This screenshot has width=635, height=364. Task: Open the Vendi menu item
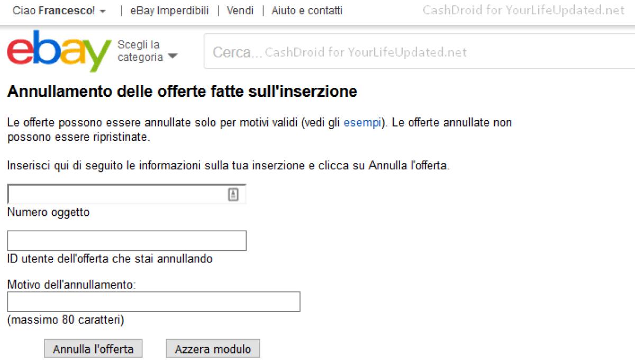[x=240, y=10]
